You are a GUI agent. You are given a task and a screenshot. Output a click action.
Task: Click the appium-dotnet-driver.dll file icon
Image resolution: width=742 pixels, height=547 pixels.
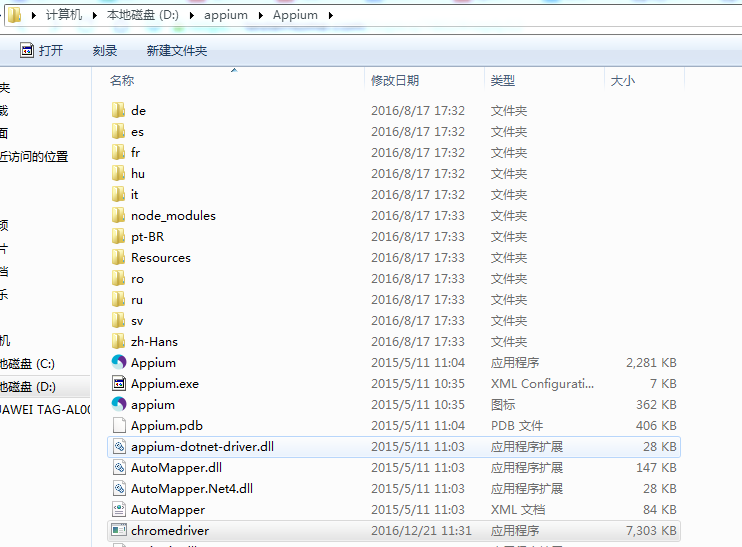(119, 446)
